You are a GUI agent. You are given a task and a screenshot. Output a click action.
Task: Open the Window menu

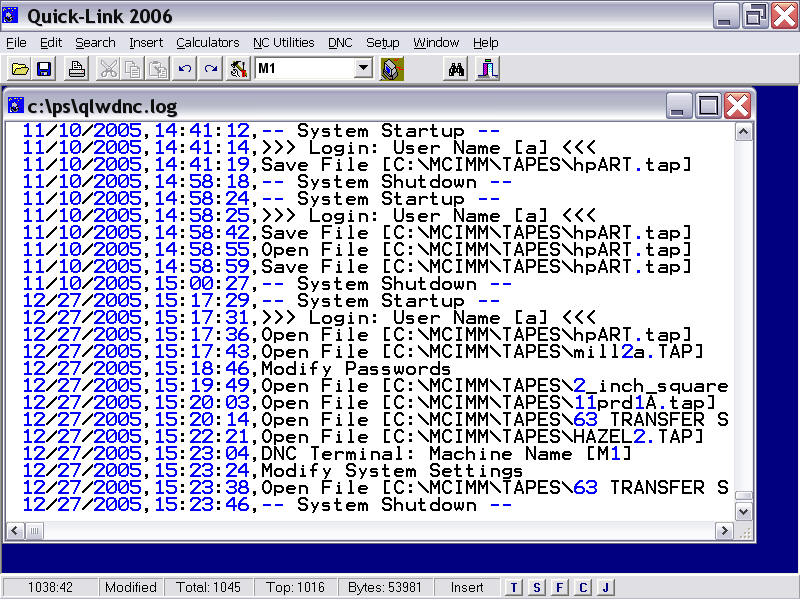pos(436,43)
